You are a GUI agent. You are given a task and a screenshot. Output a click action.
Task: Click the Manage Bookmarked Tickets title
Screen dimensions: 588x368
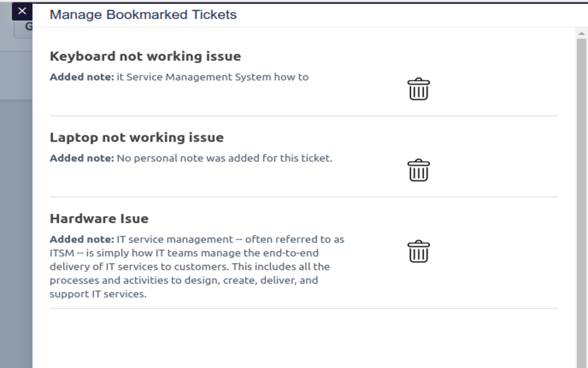tap(143, 15)
